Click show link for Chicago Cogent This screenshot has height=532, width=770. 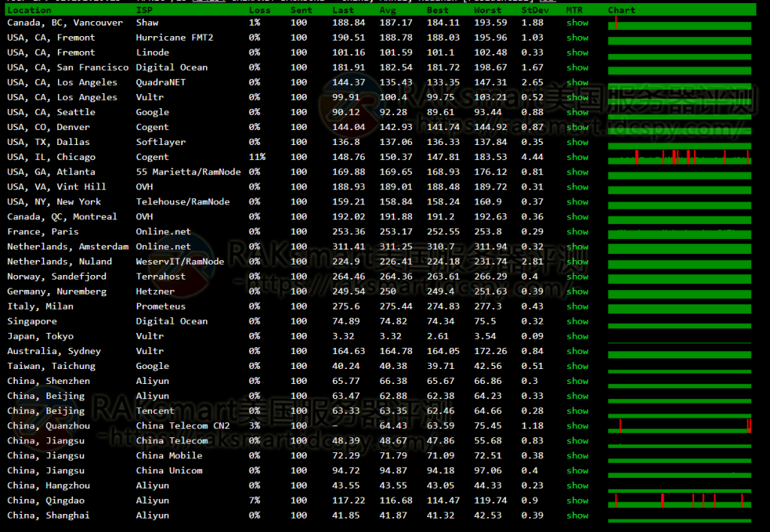(x=577, y=157)
